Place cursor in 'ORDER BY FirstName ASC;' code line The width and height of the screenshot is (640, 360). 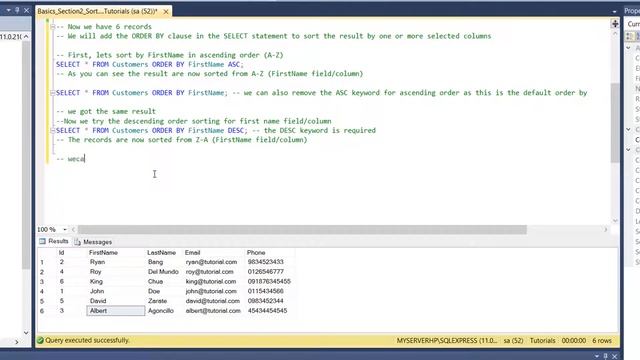[149, 64]
